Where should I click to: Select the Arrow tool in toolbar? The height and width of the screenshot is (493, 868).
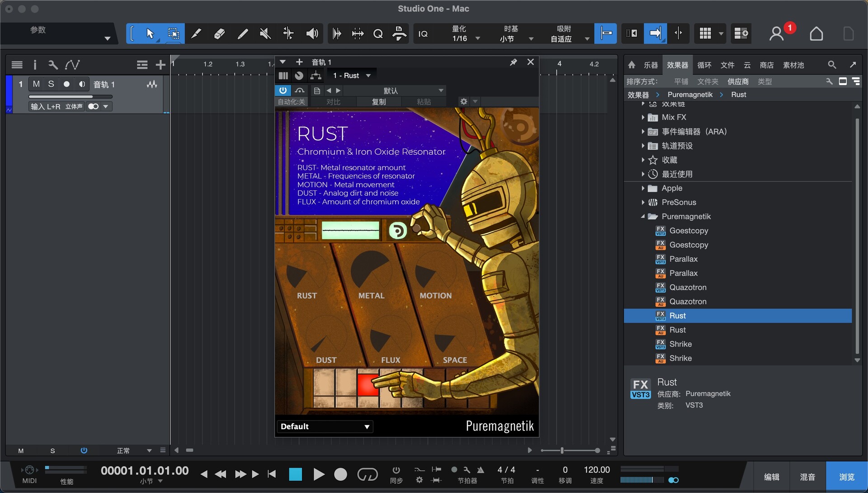tap(150, 33)
